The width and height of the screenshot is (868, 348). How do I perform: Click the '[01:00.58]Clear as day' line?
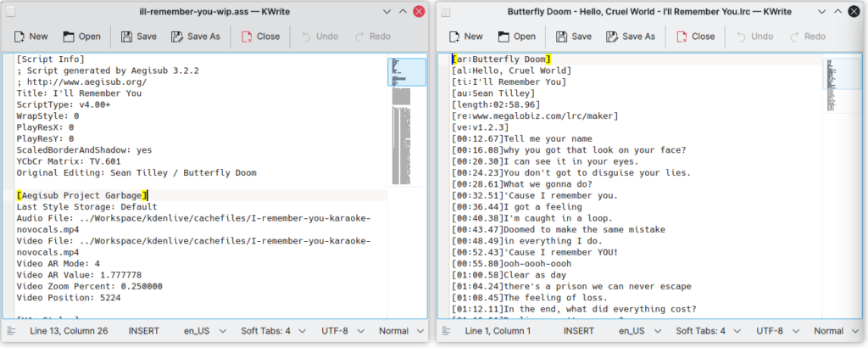(x=509, y=275)
